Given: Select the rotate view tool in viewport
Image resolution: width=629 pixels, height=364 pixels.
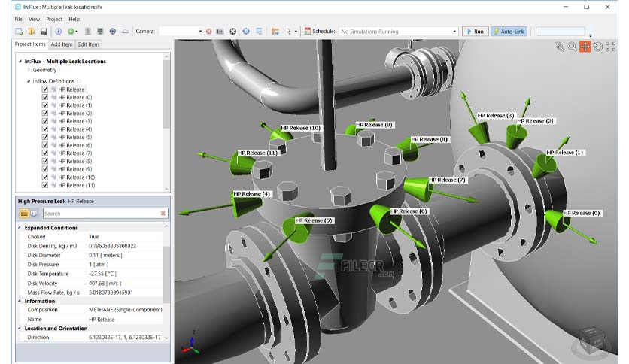Looking at the screenshot, I should point(598,47).
